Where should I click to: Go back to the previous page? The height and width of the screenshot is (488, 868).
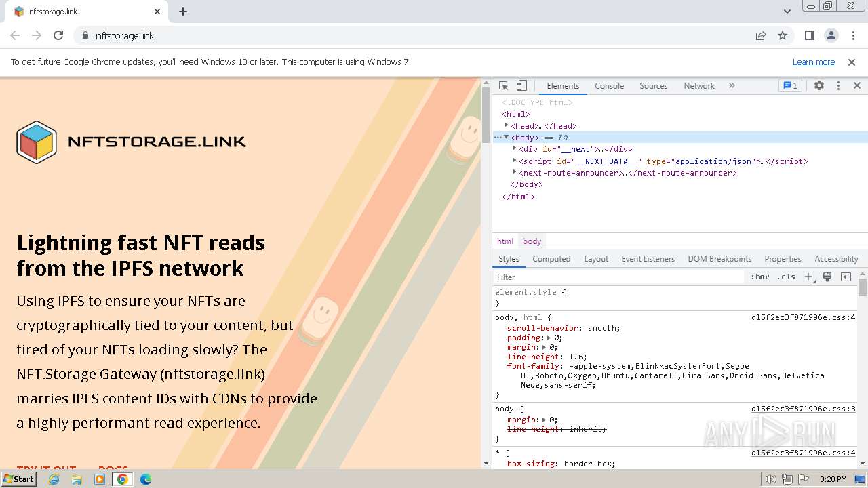click(15, 35)
